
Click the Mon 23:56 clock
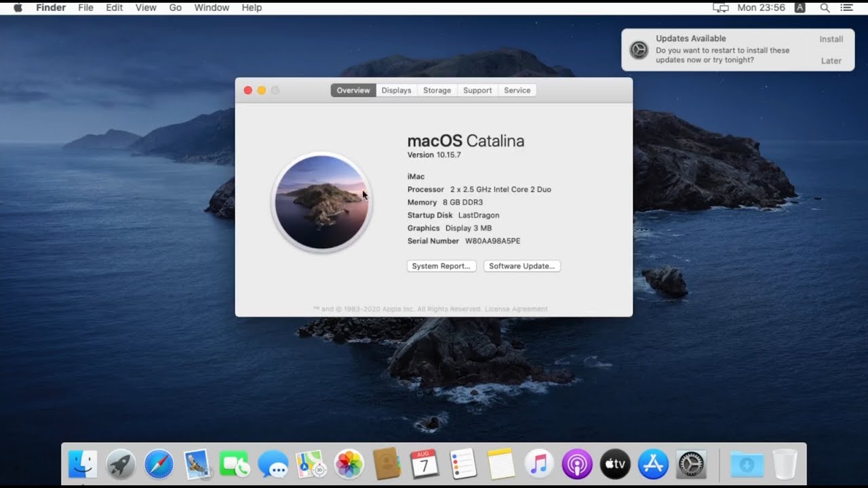pos(761,7)
